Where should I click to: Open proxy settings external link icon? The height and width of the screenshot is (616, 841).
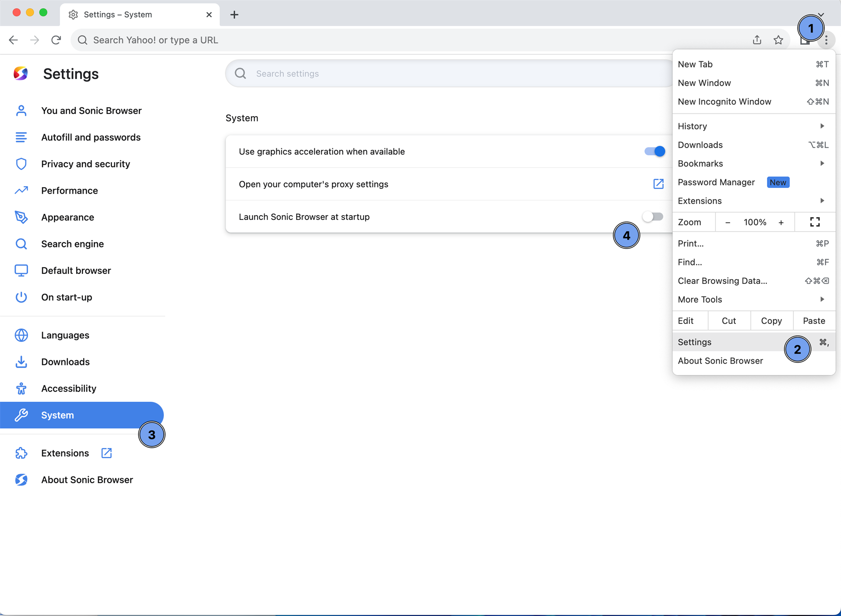click(658, 184)
